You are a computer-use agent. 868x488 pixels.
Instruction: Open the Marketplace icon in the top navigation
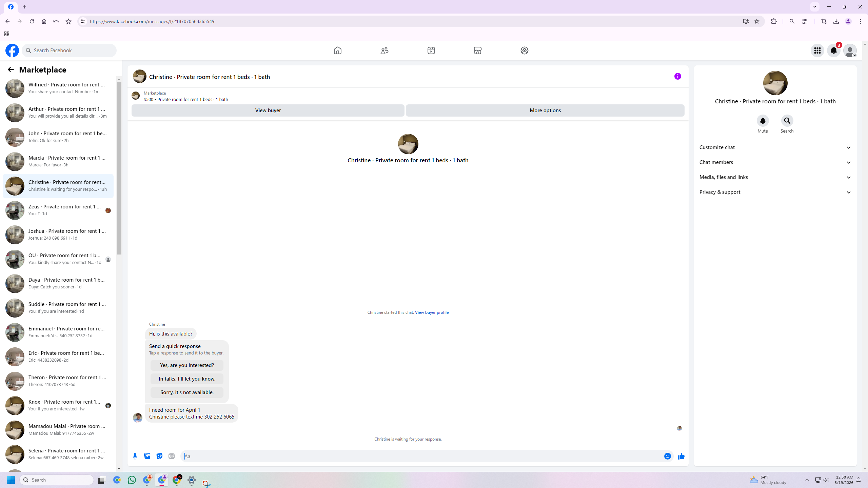477,50
